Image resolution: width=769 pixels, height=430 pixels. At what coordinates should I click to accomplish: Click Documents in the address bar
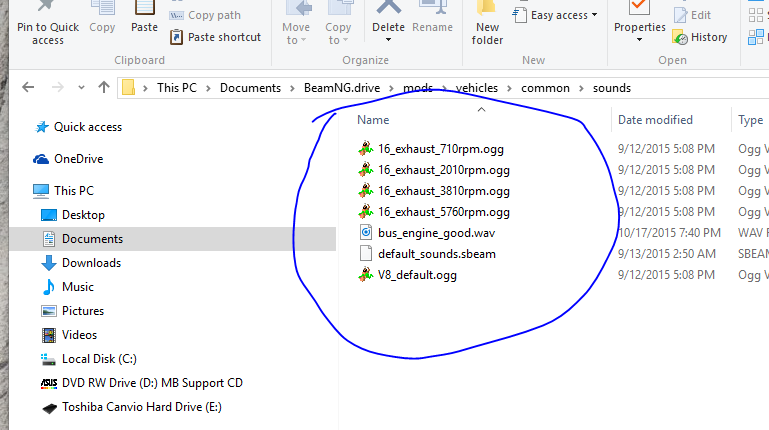pos(250,88)
